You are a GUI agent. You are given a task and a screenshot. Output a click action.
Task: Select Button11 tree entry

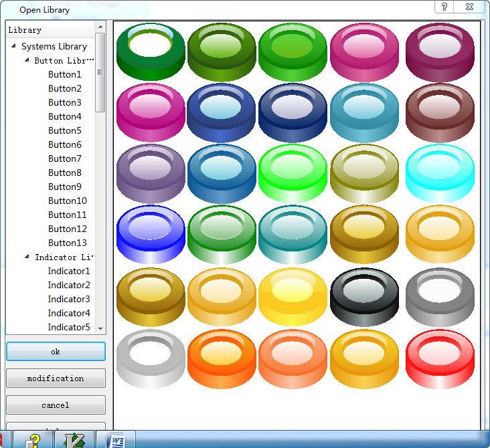pyautogui.click(x=68, y=215)
